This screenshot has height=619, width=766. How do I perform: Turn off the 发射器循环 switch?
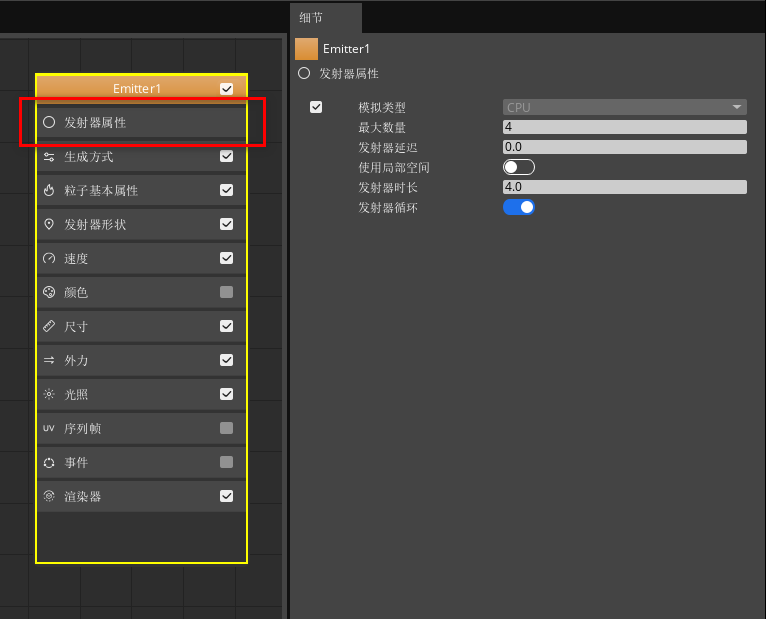pos(519,207)
